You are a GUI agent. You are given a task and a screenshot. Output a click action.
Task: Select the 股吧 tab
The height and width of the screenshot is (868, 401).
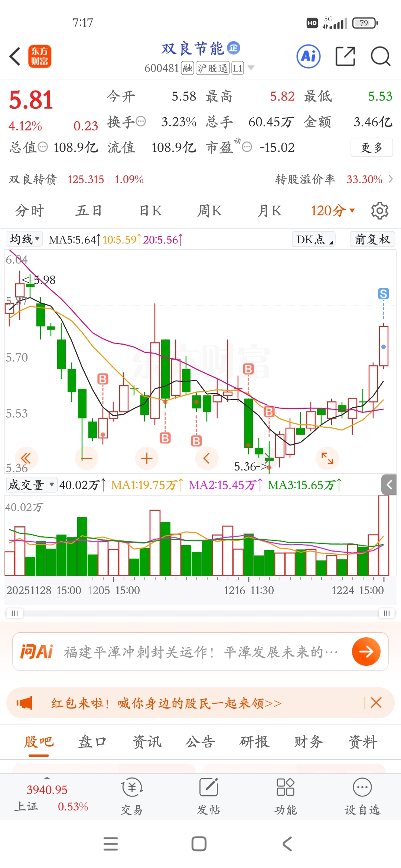pyautogui.click(x=39, y=742)
